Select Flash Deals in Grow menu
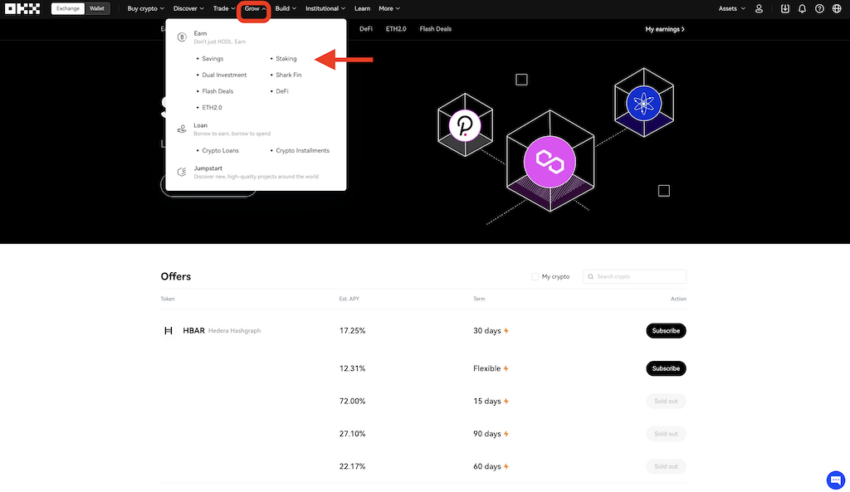The width and height of the screenshot is (850, 492). (x=217, y=91)
